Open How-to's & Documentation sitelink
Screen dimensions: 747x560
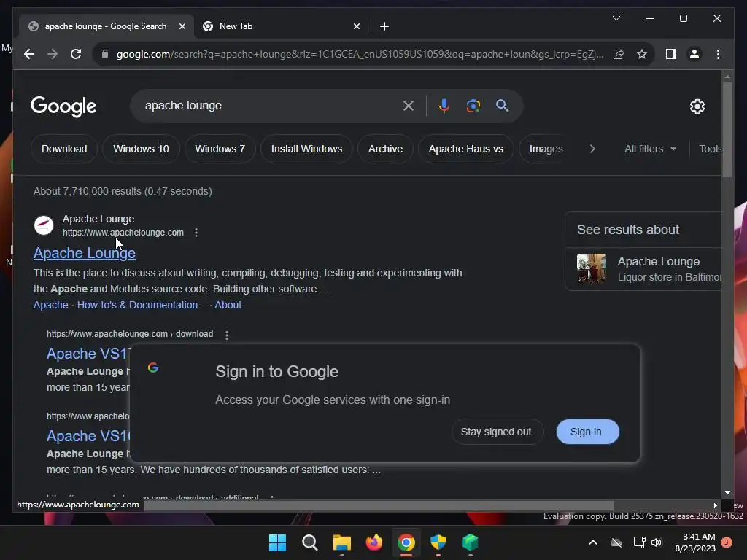pos(142,305)
